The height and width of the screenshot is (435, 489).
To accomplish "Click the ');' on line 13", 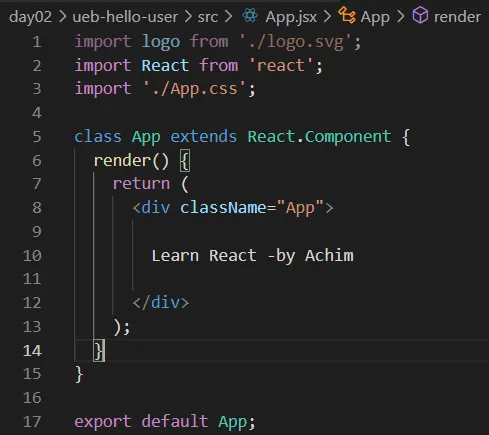I will pyautogui.click(x=122, y=327).
